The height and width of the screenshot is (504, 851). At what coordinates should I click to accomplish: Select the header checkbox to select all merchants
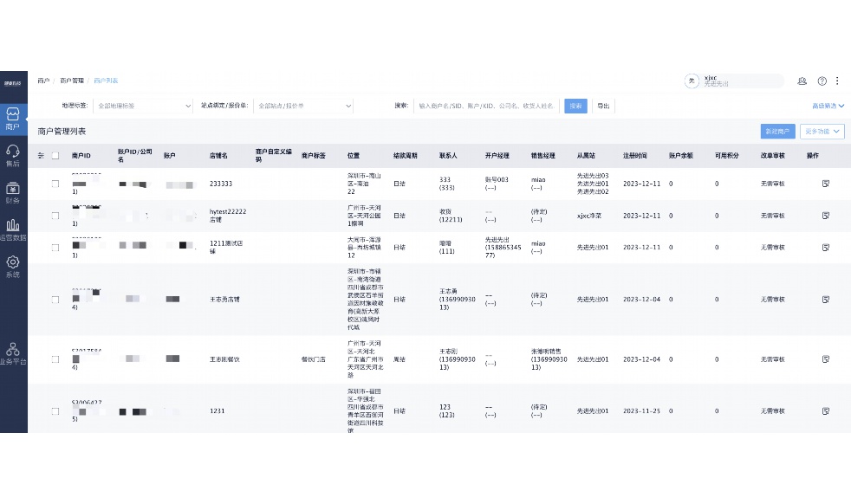55,156
